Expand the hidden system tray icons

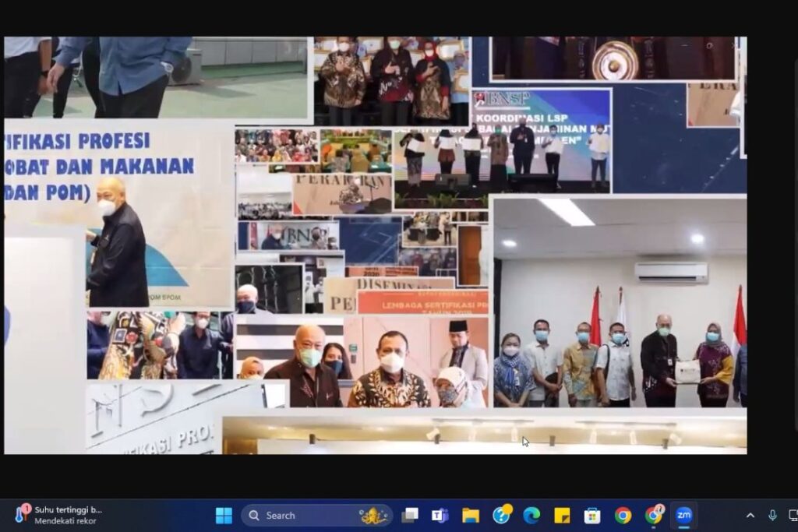pos(750,516)
